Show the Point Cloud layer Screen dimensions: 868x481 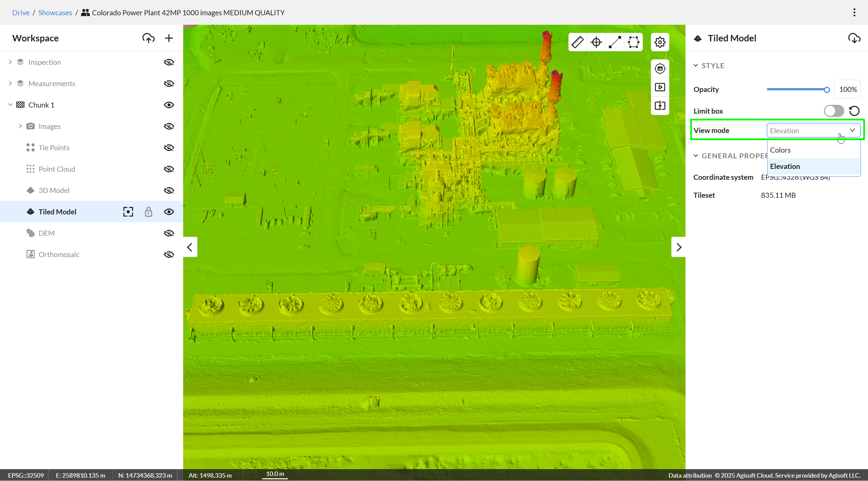169,169
